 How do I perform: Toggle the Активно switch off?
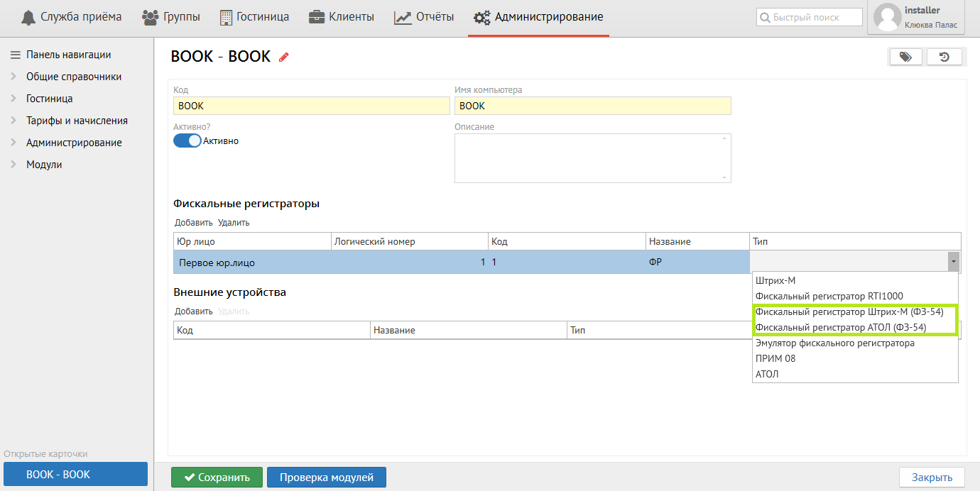[x=187, y=140]
